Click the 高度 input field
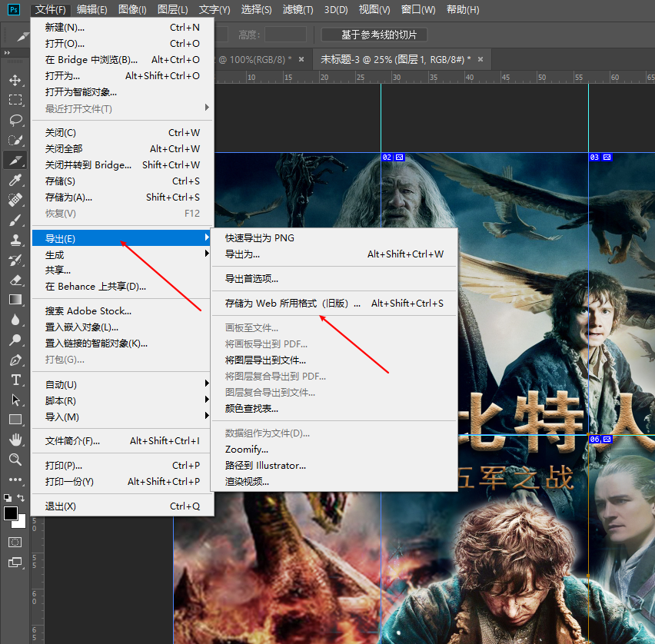This screenshot has width=655, height=644. (285, 35)
